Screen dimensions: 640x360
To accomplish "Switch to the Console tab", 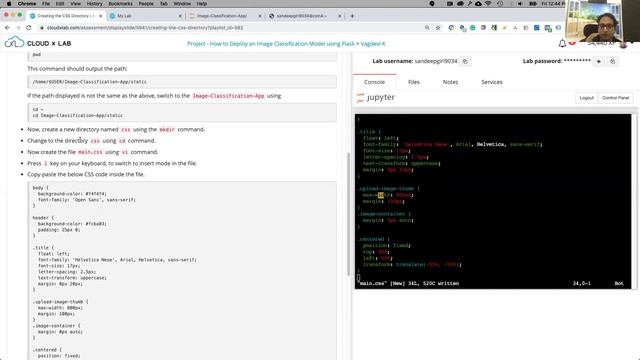I will click(x=374, y=82).
